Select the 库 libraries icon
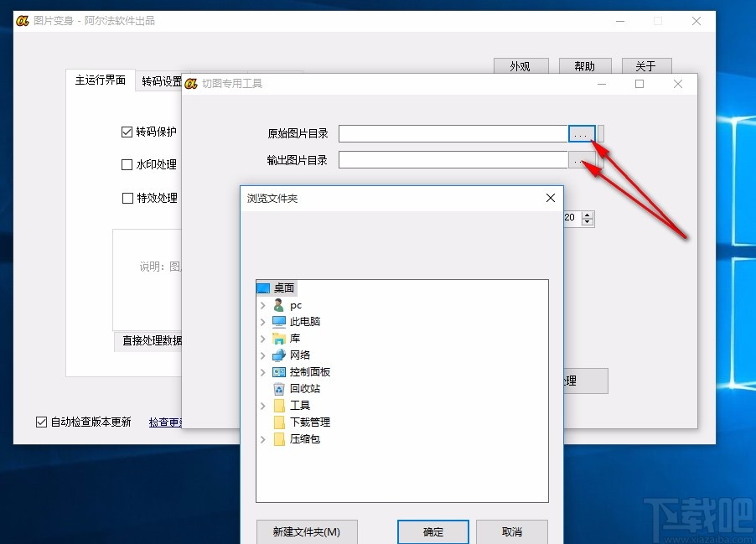 point(280,338)
